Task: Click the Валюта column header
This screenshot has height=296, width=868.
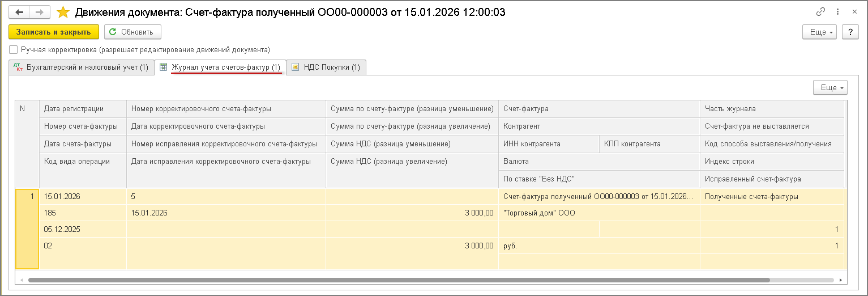Action: pyautogui.click(x=599, y=162)
